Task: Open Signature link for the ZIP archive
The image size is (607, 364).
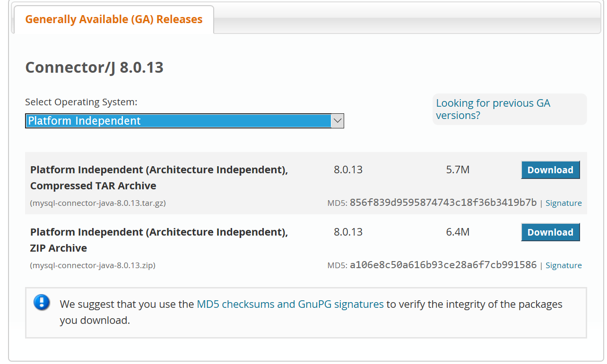Action: click(x=564, y=265)
